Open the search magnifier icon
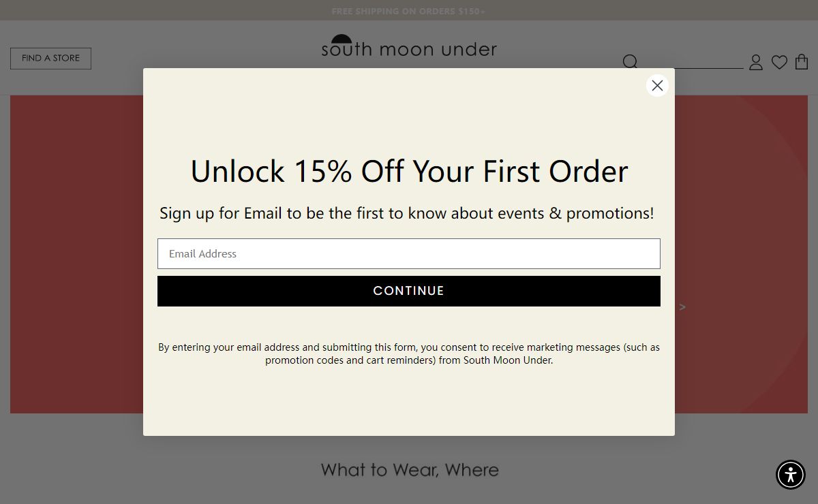This screenshot has width=818, height=504. (630, 62)
